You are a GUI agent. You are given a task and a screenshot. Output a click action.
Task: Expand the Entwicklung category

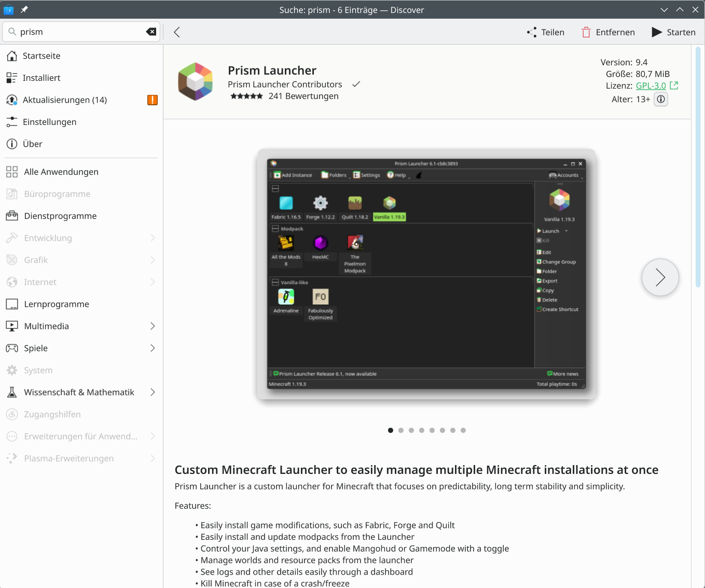[152, 237]
